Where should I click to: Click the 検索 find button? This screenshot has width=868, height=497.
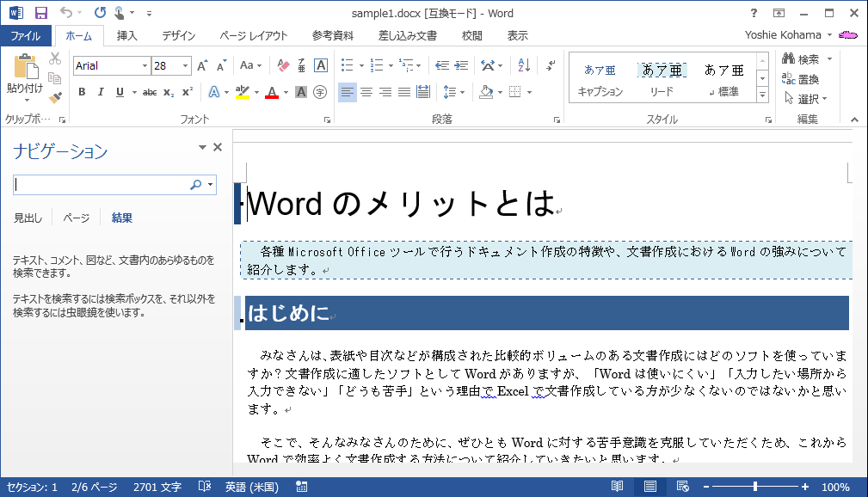801,58
